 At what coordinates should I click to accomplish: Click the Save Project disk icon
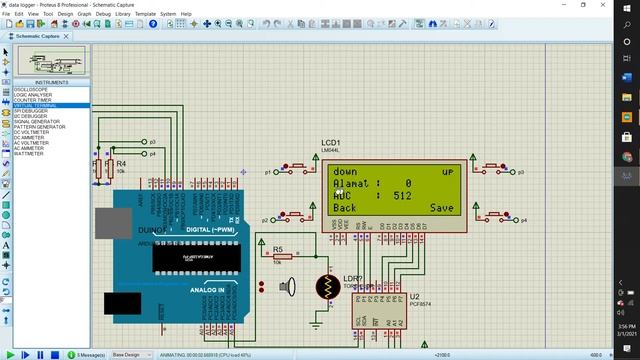point(30,24)
